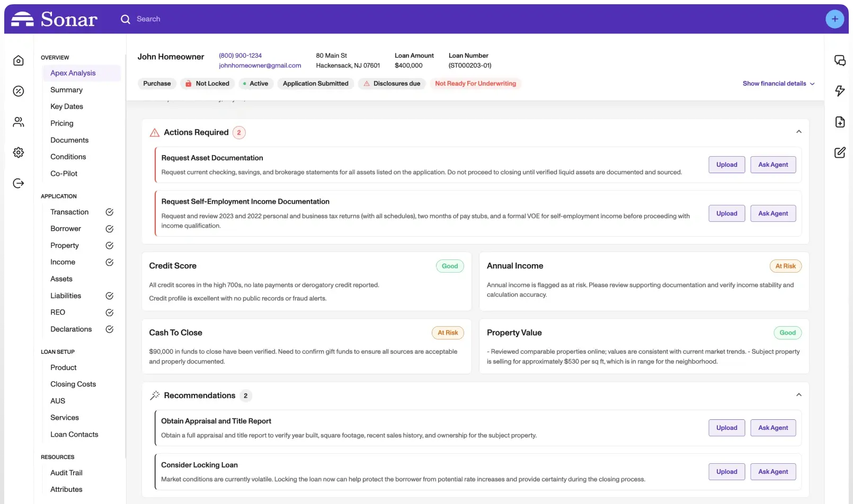Click the Transaction completed check mark
The width and height of the screenshot is (853, 504).
pos(110,212)
